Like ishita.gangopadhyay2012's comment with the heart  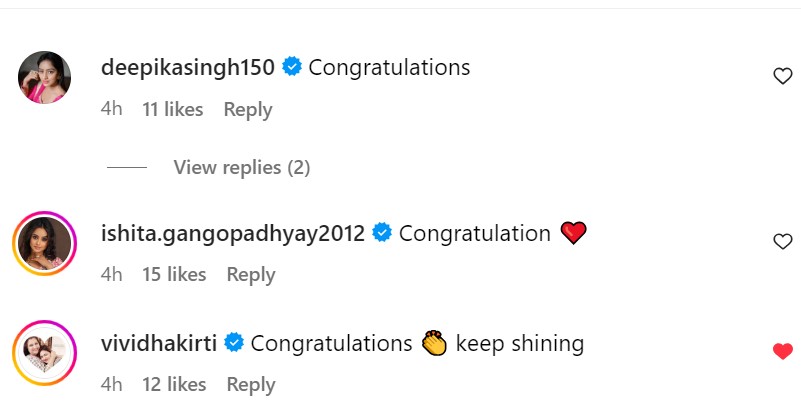tap(783, 241)
